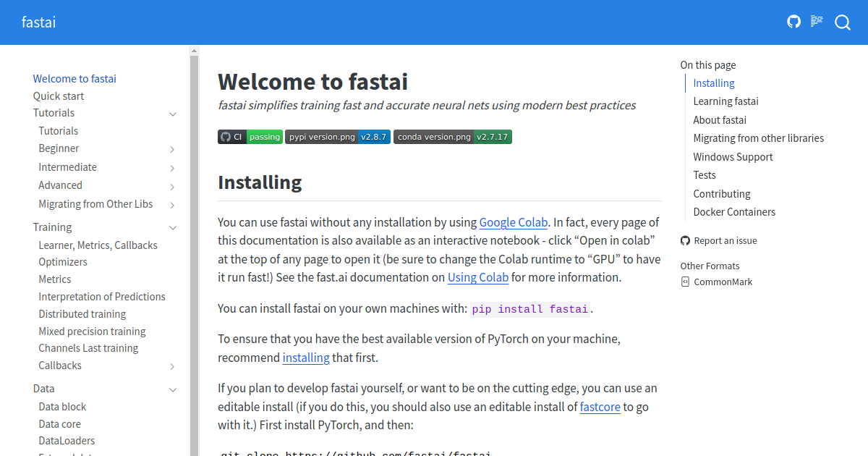Open Data block sidebar page

click(63, 407)
